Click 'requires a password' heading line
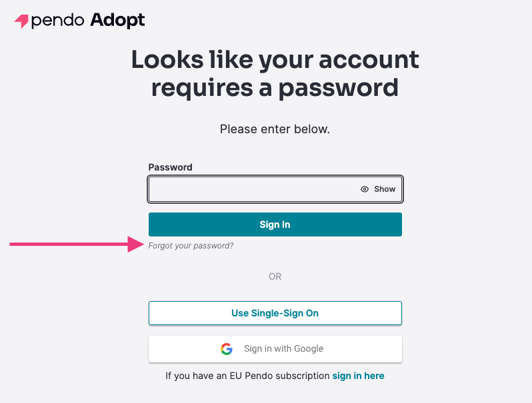532x403 pixels. point(275,88)
